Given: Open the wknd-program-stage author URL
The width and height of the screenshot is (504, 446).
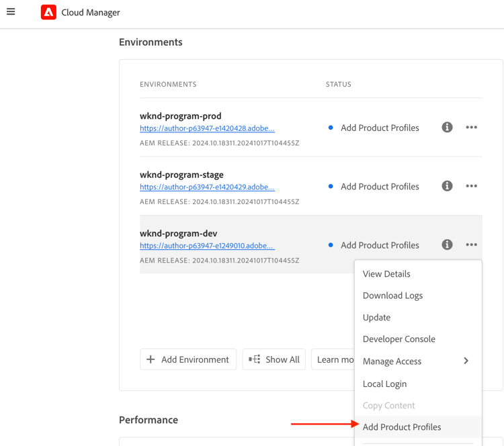Looking at the screenshot, I should tap(207, 187).
